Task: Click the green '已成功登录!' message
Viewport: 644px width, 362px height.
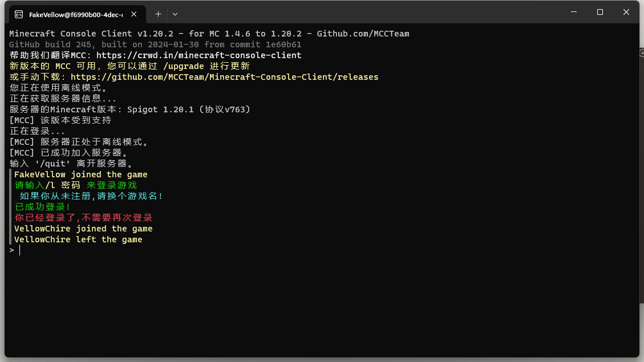Action: click(x=42, y=207)
